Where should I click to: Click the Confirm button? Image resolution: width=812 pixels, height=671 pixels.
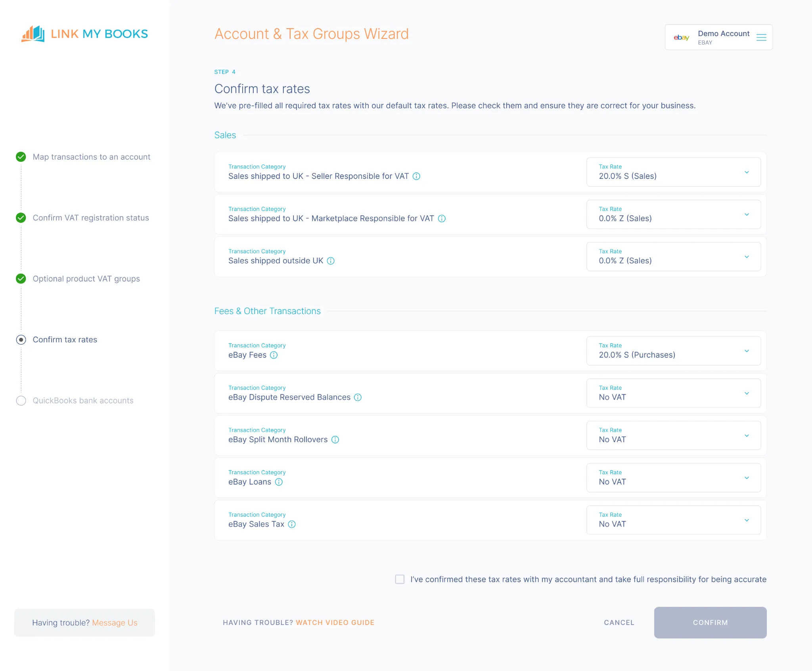[710, 622]
